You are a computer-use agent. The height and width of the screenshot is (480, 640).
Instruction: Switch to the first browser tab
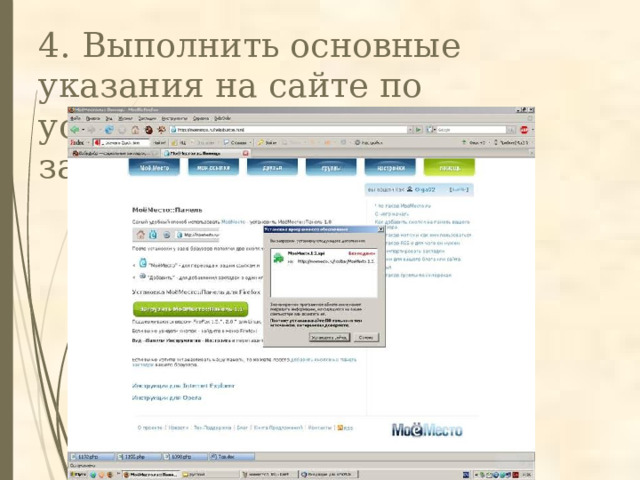click(x=115, y=153)
